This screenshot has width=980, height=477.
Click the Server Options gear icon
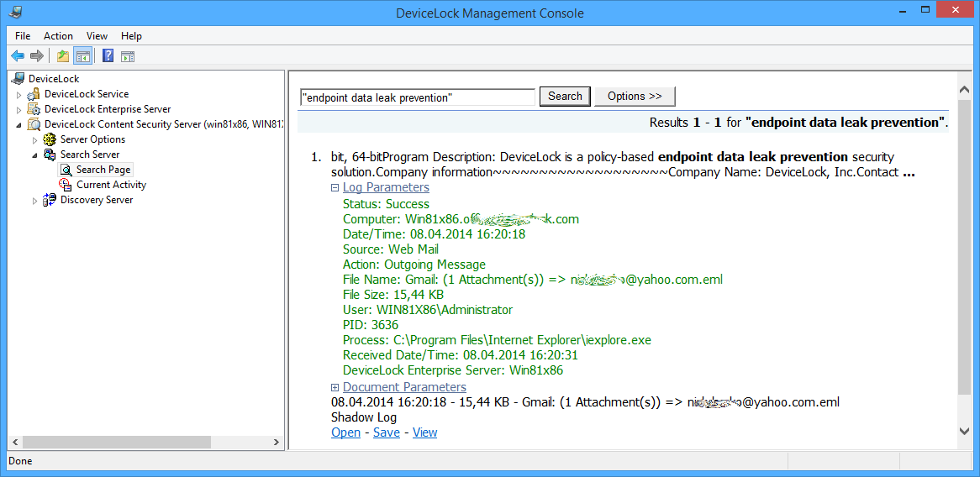[x=50, y=139]
